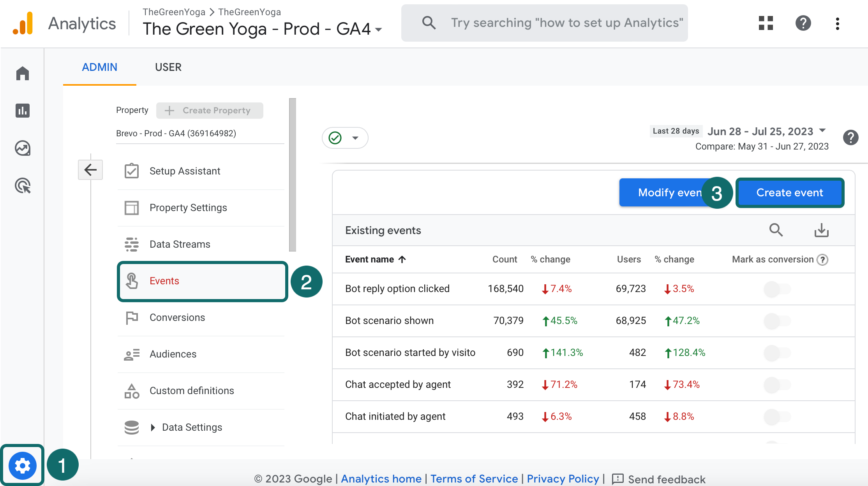The image size is (868, 486).
Task: Open the Terms of Service link
Action: tap(474, 479)
